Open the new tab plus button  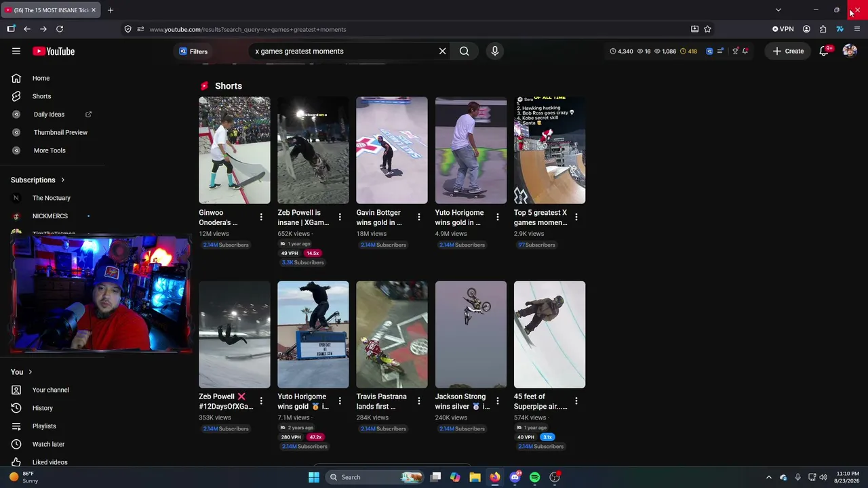[111, 10]
